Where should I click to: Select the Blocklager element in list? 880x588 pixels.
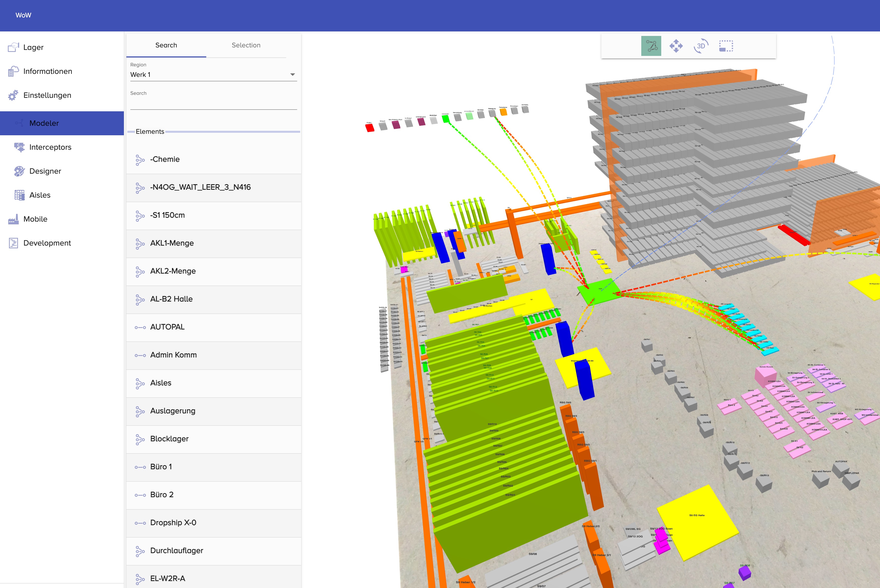click(169, 439)
